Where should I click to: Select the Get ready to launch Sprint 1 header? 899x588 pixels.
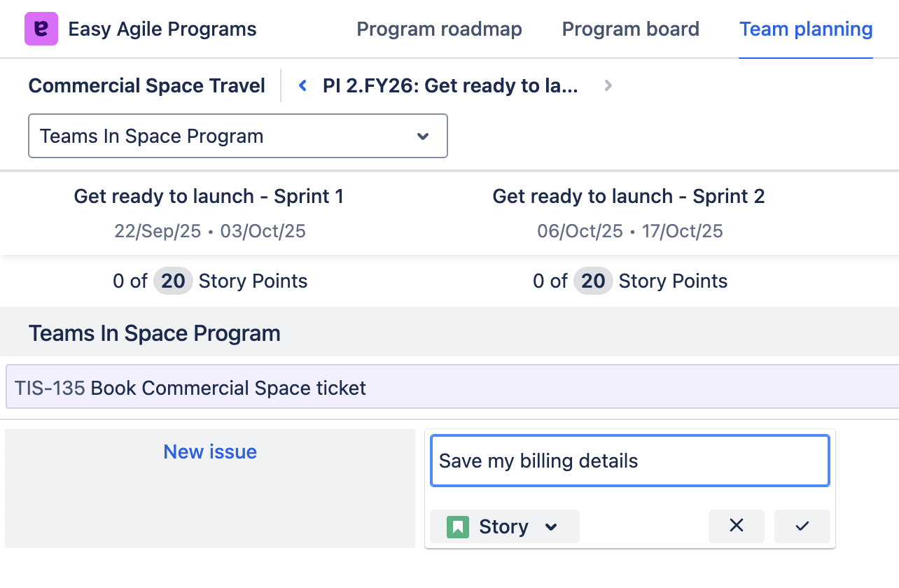(x=209, y=196)
